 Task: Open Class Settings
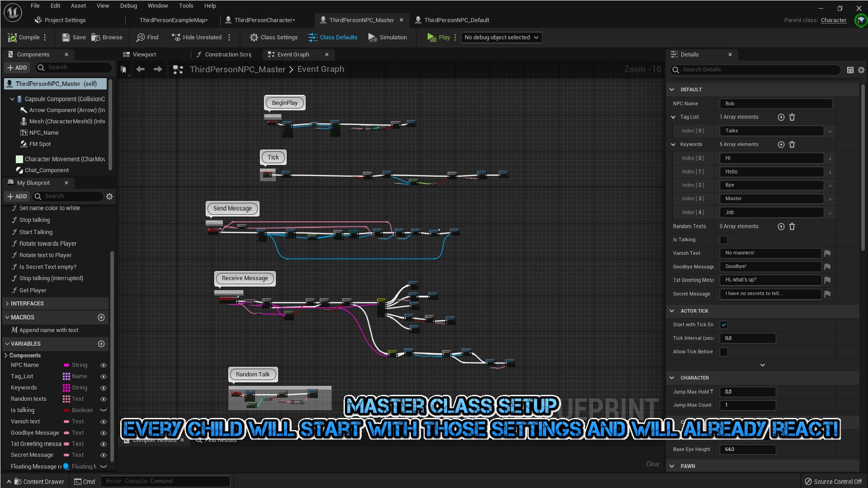click(x=274, y=38)
